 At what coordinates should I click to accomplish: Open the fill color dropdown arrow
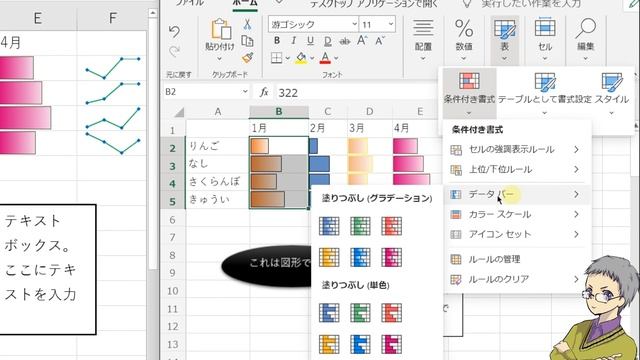312,58
